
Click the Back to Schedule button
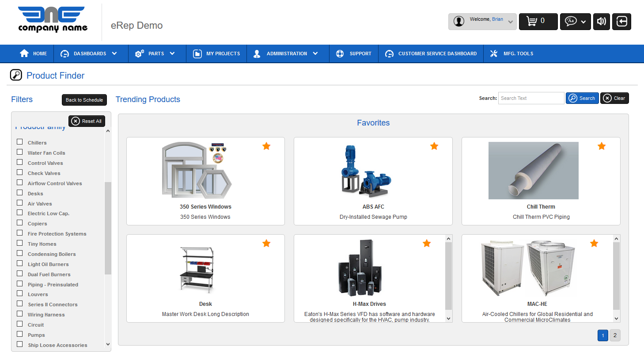tap(84, 100)
